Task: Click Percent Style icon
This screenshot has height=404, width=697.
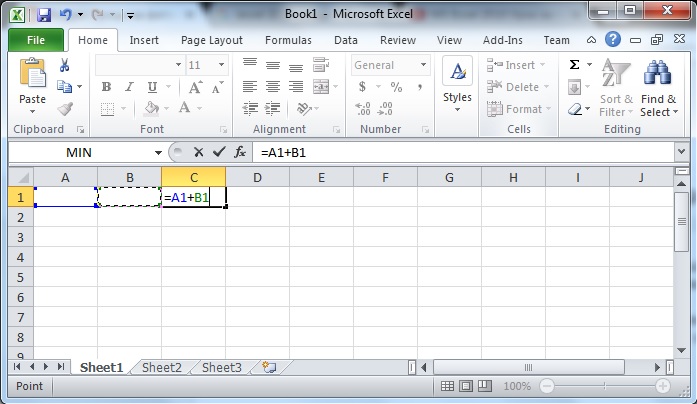Action: 396,87
